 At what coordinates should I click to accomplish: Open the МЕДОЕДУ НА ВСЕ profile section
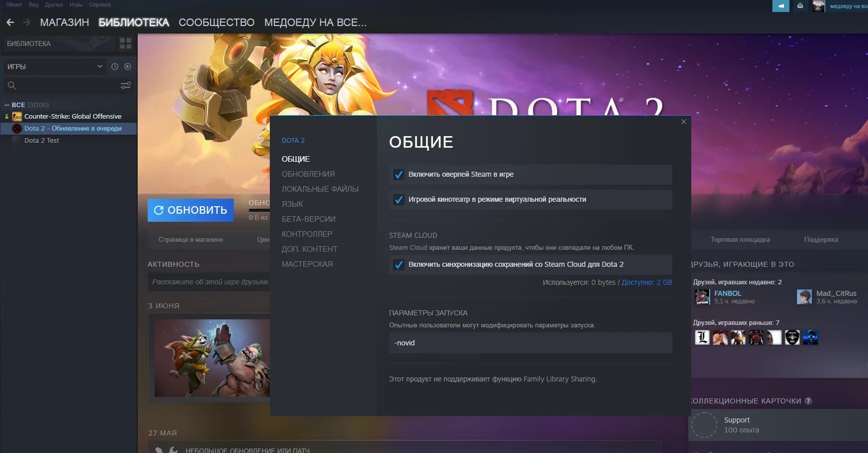coord(315,23)
